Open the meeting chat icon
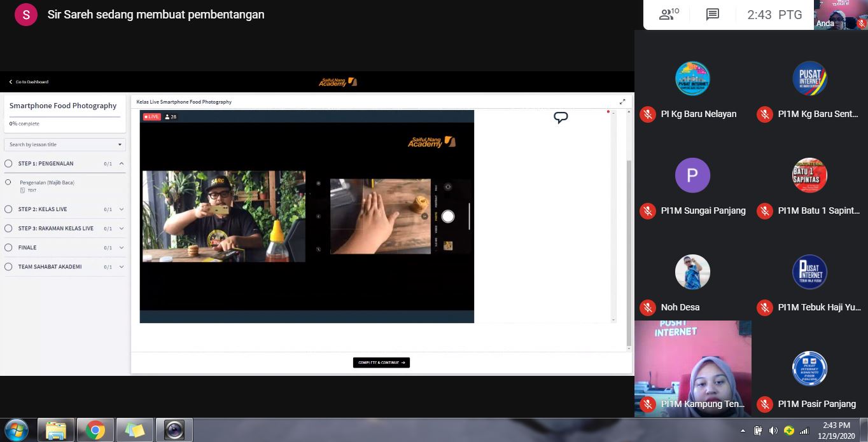Image resolution: width=868 pixels, height=442 pixels. click(x=713, y=15)
